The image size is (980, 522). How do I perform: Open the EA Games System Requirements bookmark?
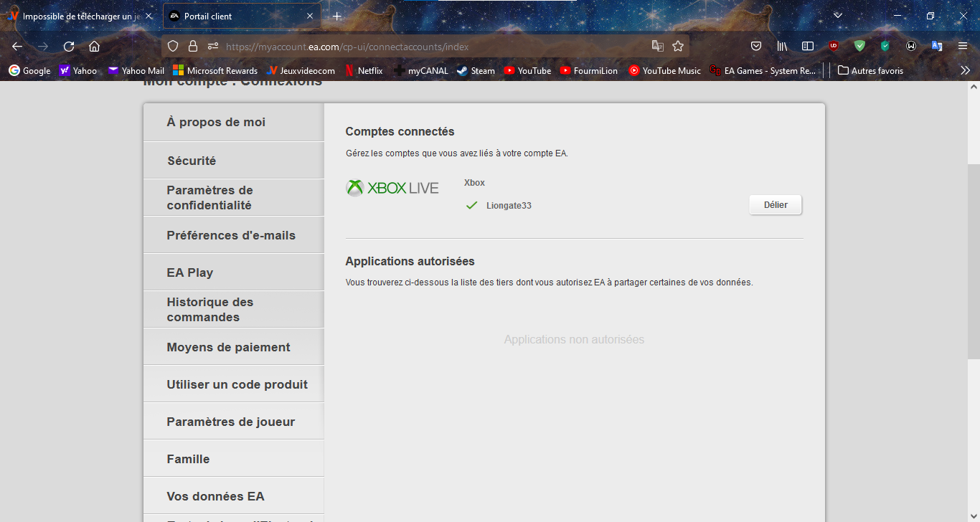pos(763,70)
